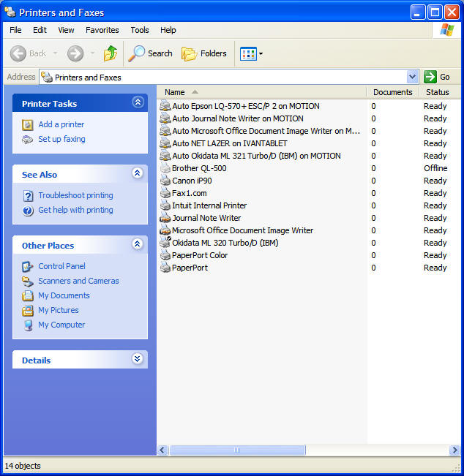Image resolution: width=464 pixels, height=476 pixels.
Task: Collapse the See Also panel
Action: coord(137,174)
